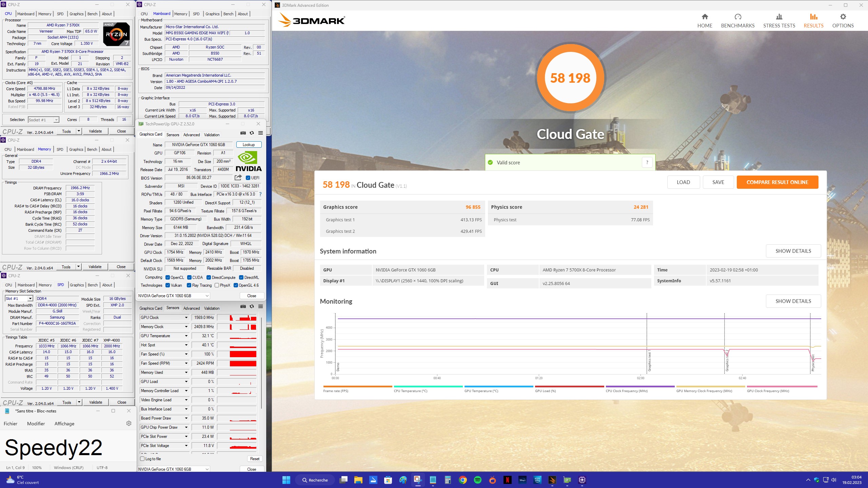This screenshot has height=488, width=868.
Task: Show hidden system tray icons
Action: pyautogui.click(x=808, y=480)
